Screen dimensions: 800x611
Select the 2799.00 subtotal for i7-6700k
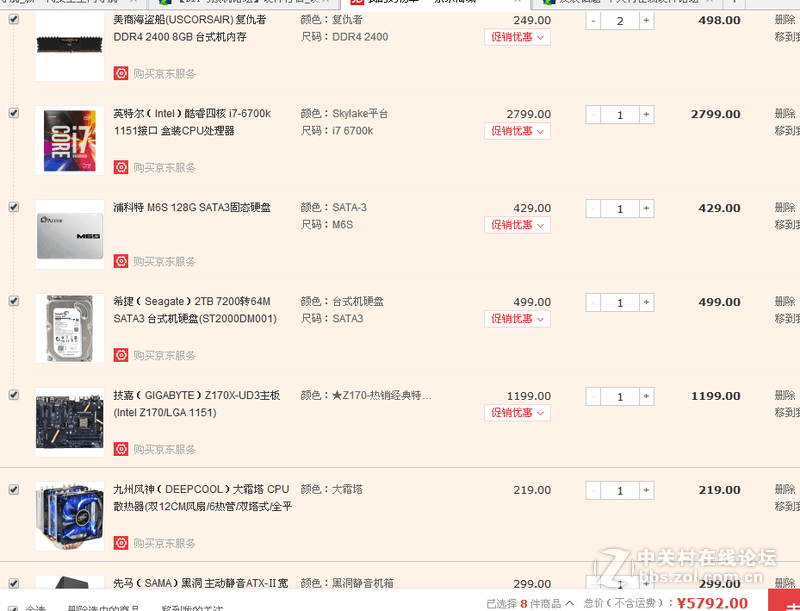(715, 114)
